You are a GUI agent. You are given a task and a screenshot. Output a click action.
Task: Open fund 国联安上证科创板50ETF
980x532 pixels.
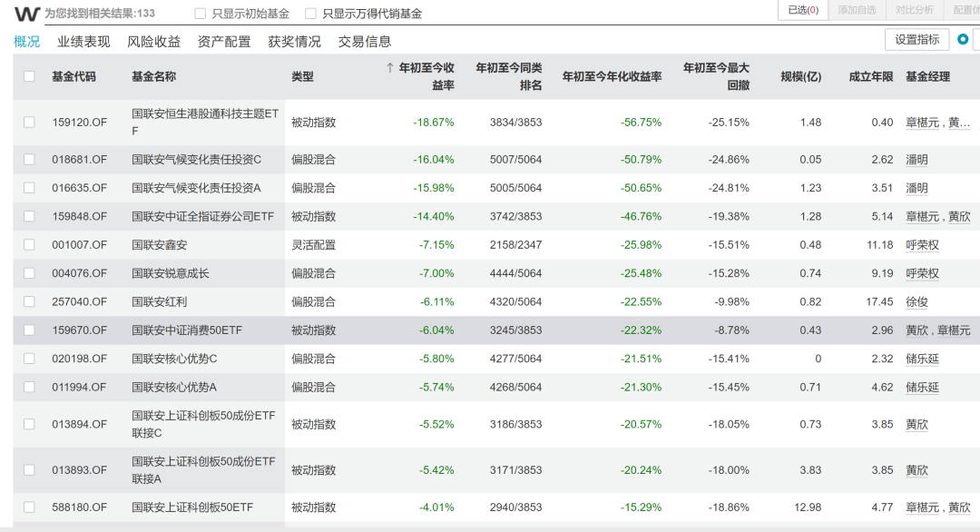191,507
